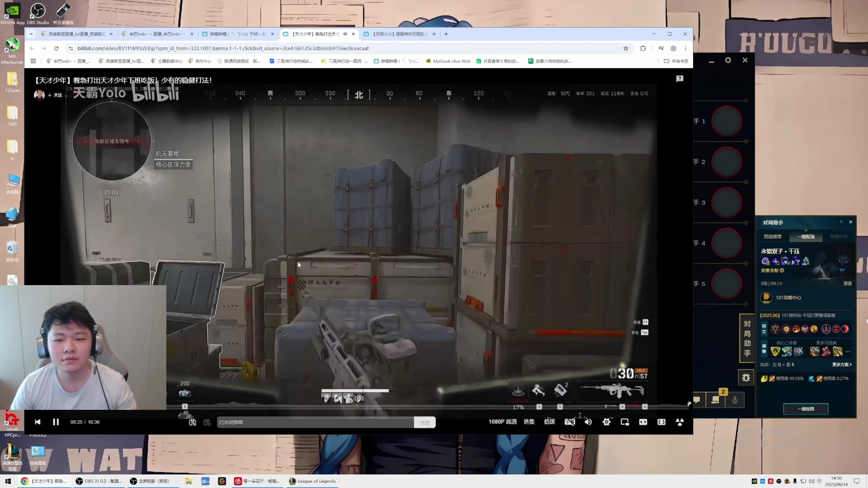Send danmaku with the 发送 button
Image resolution: width=868 pixels, height=488 pixels.
pos(425,422)
